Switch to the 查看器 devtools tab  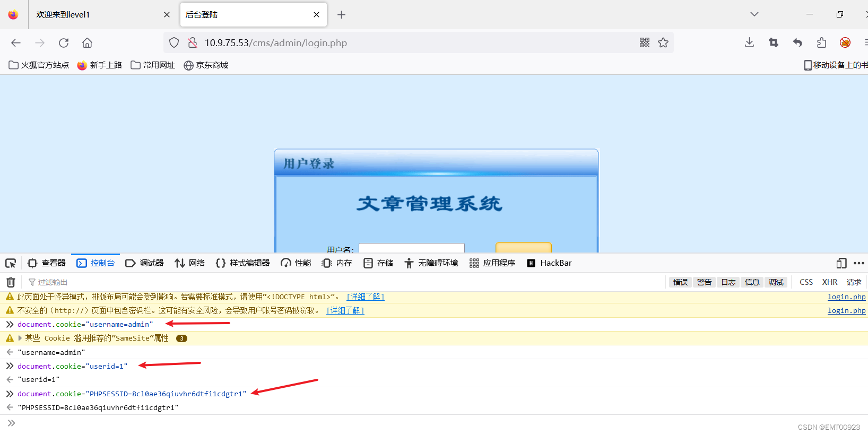click(x=47, y=263)
